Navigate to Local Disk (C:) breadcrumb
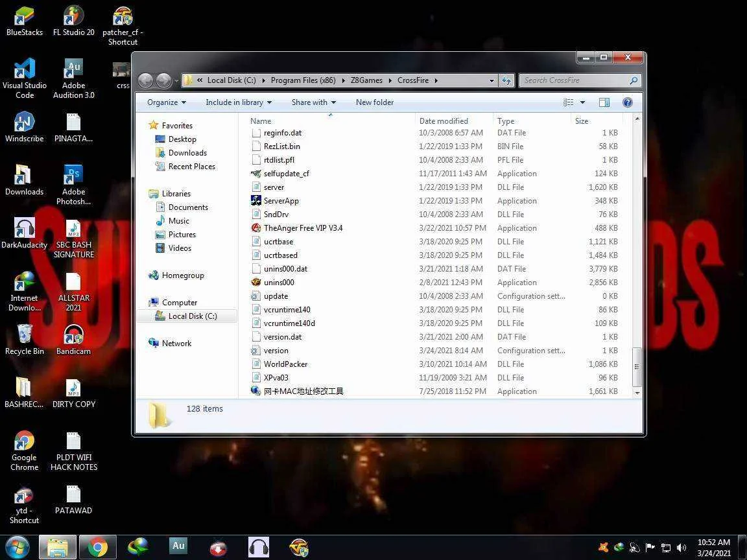 pyautogui.click(x=231, y=80)
